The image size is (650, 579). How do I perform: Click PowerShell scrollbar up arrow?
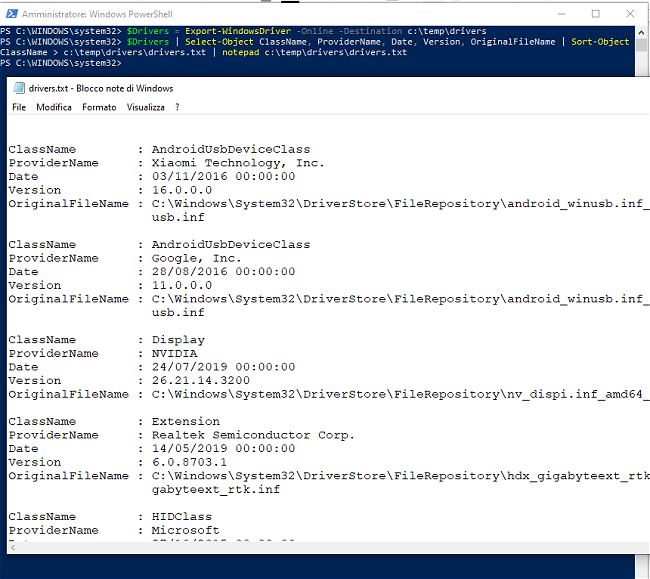pyautogui.click(x=642, y=32)
